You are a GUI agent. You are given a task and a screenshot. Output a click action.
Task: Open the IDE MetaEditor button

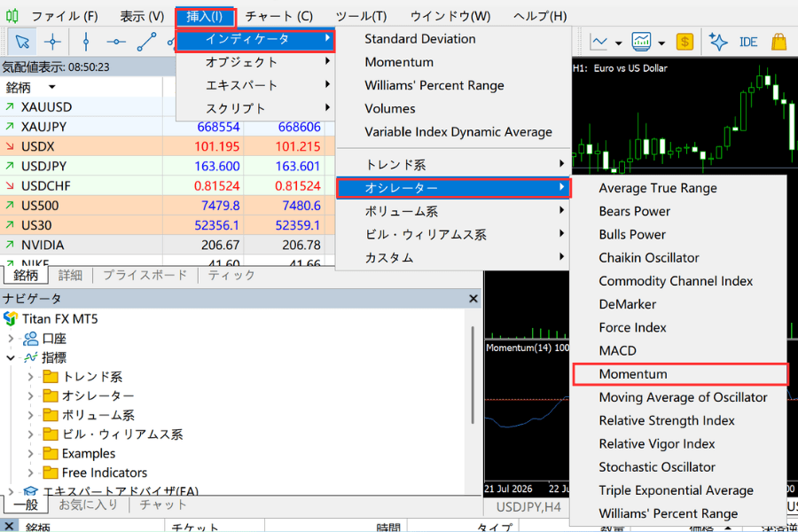tap(748, 42)
